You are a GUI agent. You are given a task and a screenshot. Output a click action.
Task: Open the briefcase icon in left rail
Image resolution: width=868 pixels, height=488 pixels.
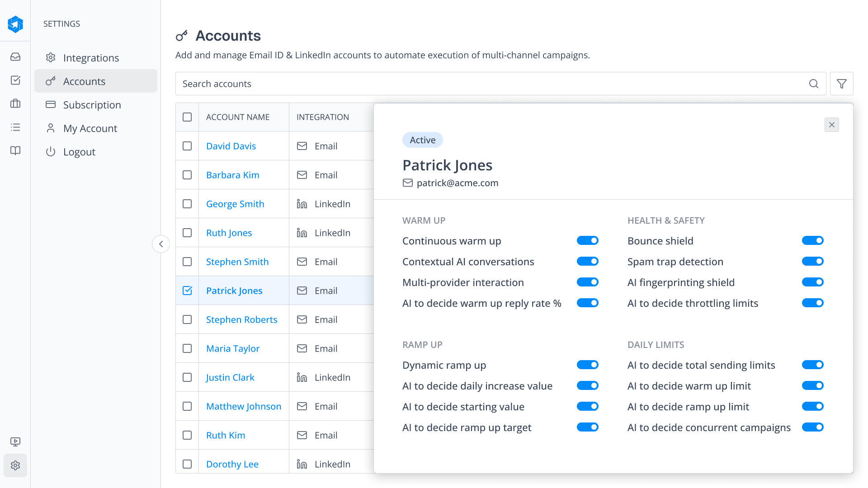15,104
